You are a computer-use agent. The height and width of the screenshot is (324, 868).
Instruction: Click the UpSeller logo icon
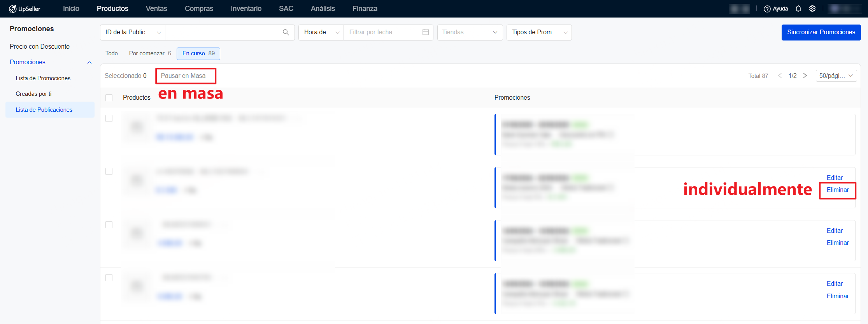click(x=13, y=9)
